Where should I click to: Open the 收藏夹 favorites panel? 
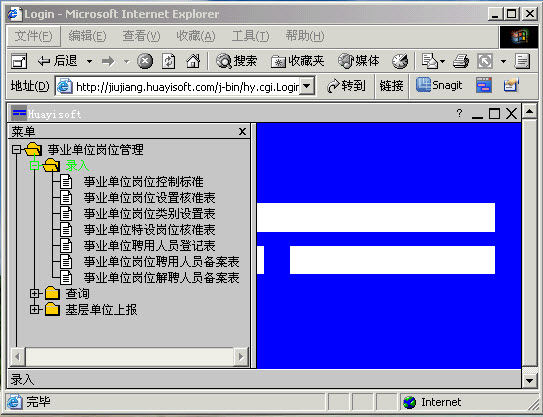[x=297, y=61]
